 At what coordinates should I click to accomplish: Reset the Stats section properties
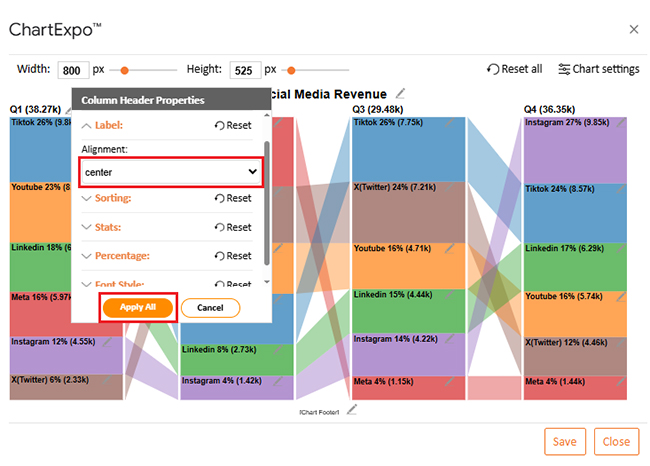pos(232,227)
